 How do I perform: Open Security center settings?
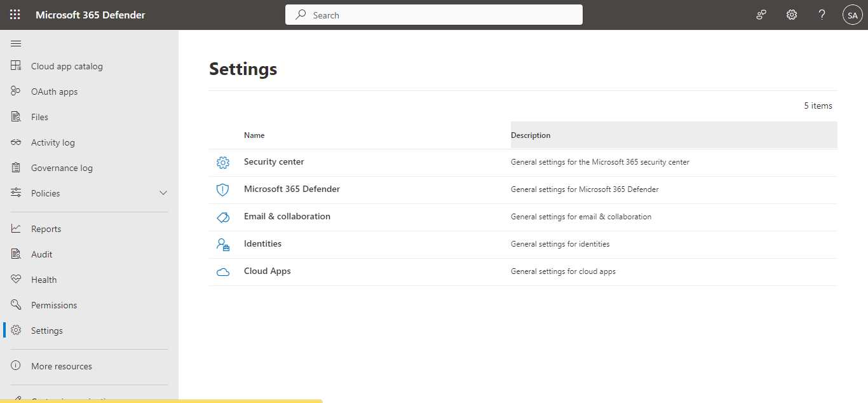pyautogui.click(x=274, y=161)
